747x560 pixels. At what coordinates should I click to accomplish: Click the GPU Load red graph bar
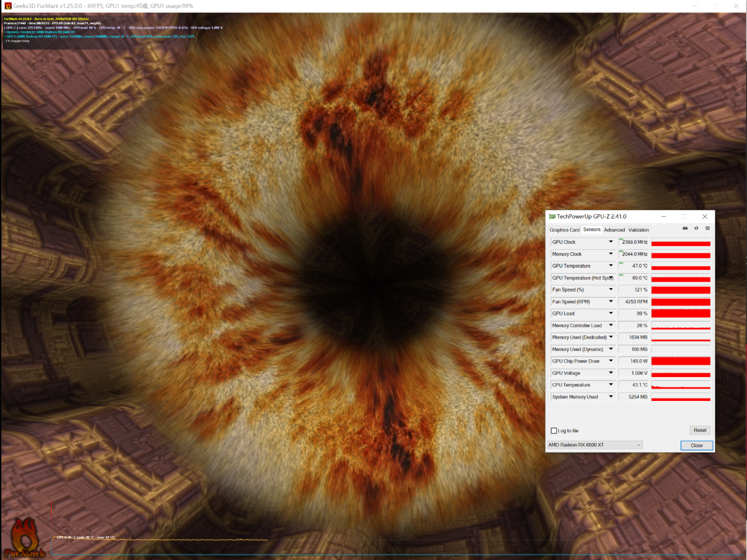(680, 314)
